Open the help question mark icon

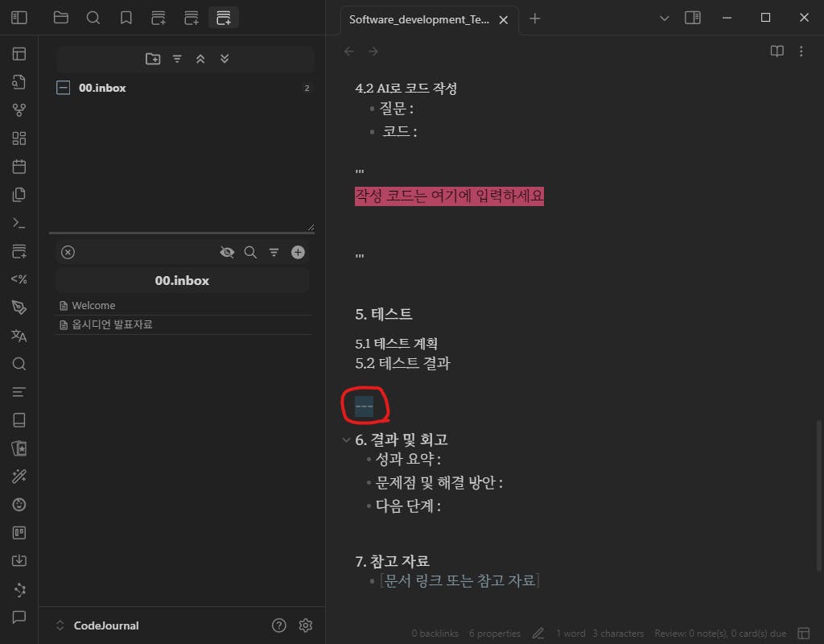coord(279,625)
